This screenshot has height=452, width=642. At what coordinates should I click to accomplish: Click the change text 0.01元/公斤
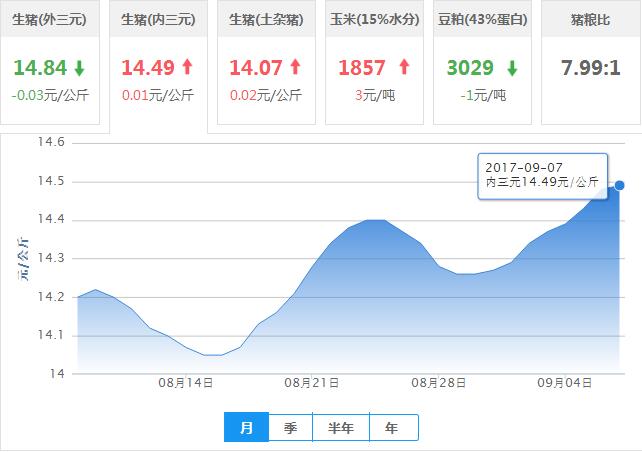(x=158, y=95)
